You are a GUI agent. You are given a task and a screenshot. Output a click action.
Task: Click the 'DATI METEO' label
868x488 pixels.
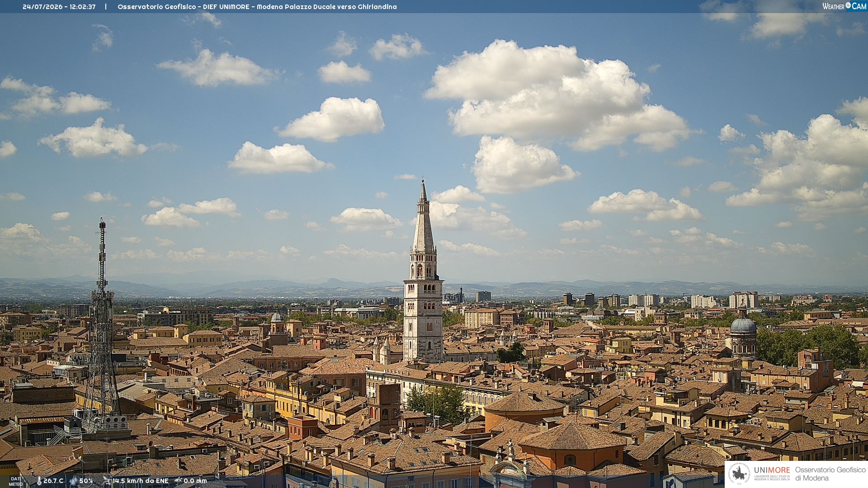coord(16,482)
